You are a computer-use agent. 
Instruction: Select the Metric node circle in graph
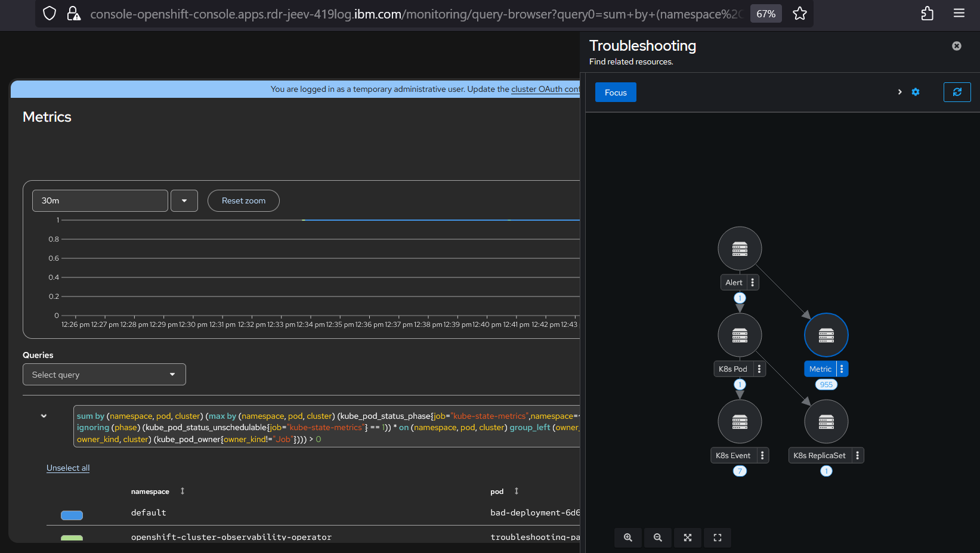826,335
